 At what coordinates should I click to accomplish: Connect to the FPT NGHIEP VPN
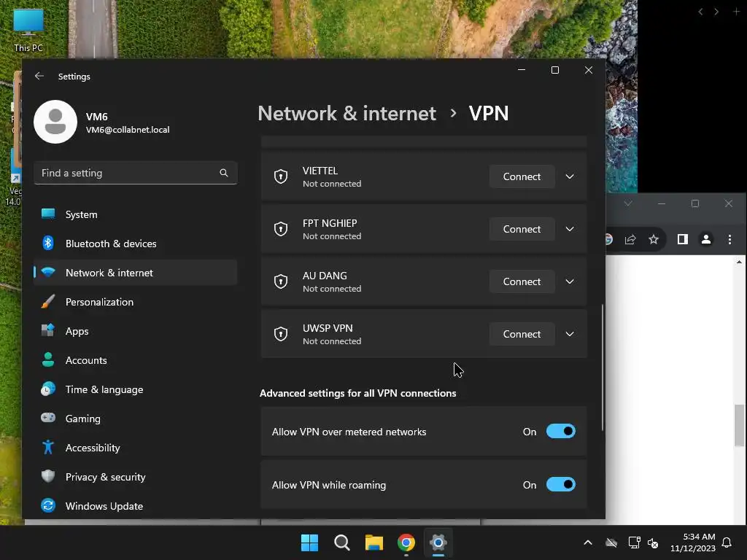pos(522,229)
